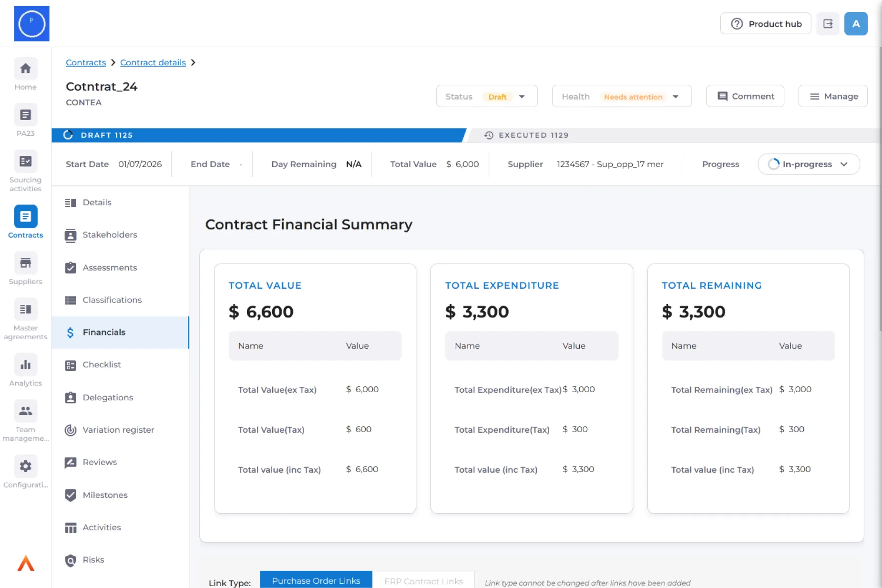Viewport: 882px width, 588px height.
Task: Go to the Assessments section
Action: pyautogui.click(x=120, y=268)
